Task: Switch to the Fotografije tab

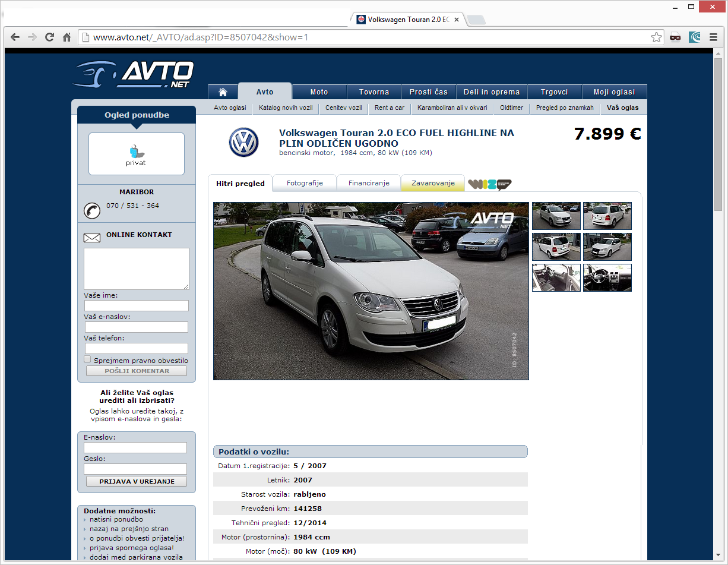Action: coord(305,183)
